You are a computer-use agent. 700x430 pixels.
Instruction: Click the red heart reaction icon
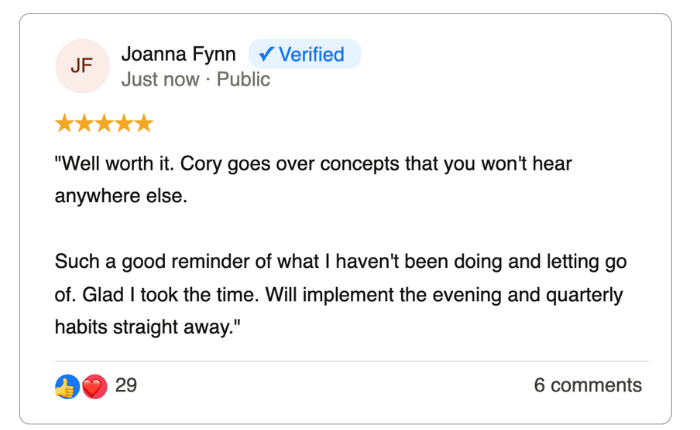(94, 386)
